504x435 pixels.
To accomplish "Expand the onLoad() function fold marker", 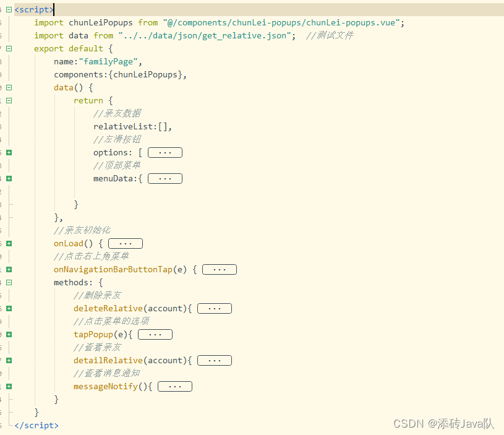I will 9,243.
